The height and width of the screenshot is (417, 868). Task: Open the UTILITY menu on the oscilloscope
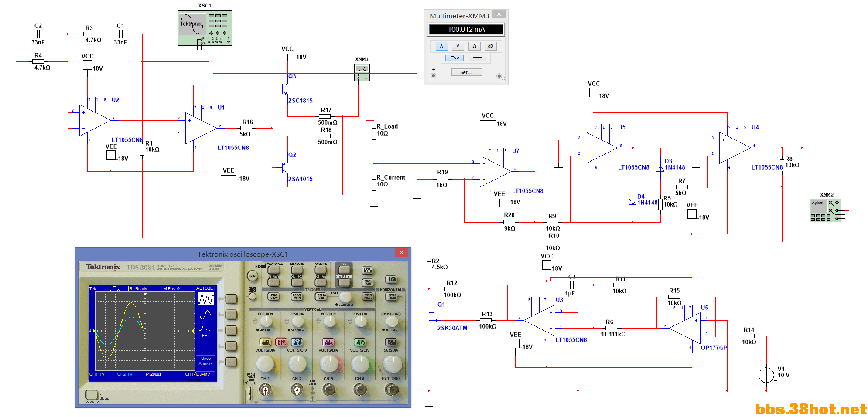tap(273, 282)
